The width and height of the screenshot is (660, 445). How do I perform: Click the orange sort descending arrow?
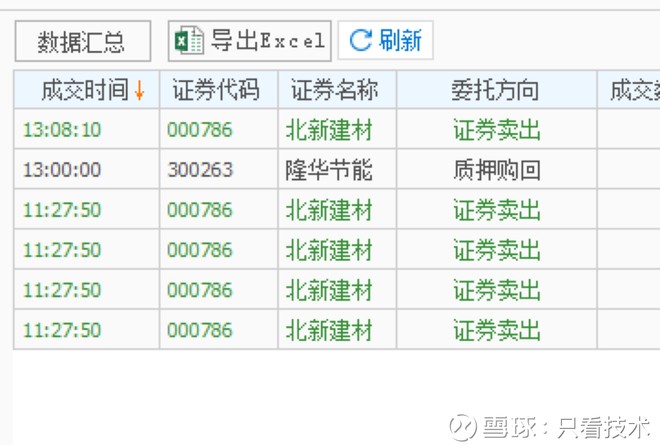coord(139,90)
